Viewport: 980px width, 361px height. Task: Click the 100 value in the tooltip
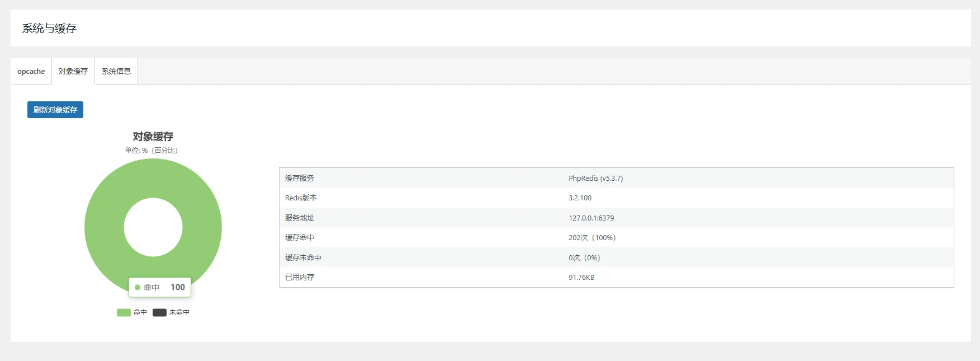178,287
